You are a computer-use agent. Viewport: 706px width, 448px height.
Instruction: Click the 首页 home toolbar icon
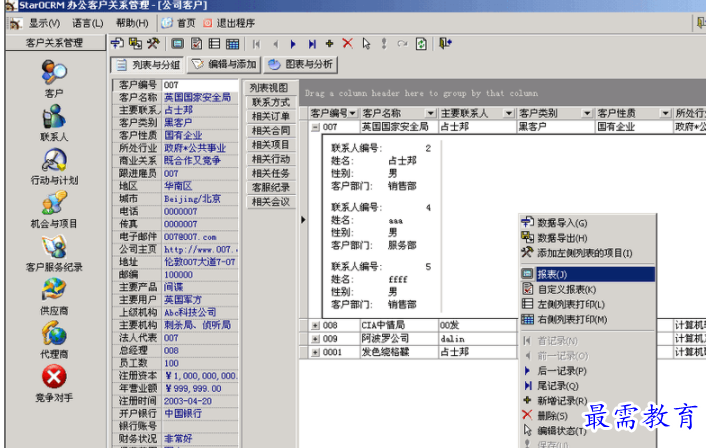click(x=178, y=22)
